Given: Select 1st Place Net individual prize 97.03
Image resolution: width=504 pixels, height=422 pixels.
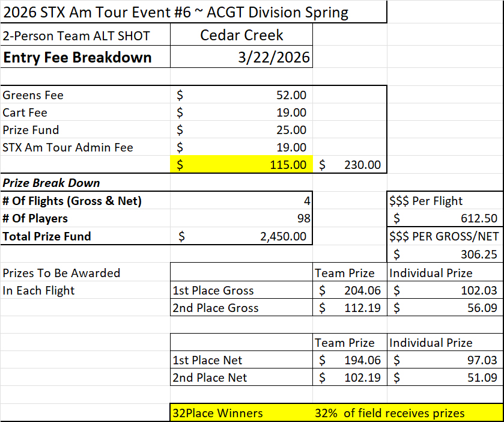Looking at the screenshot, I should (x=445, y=360).
